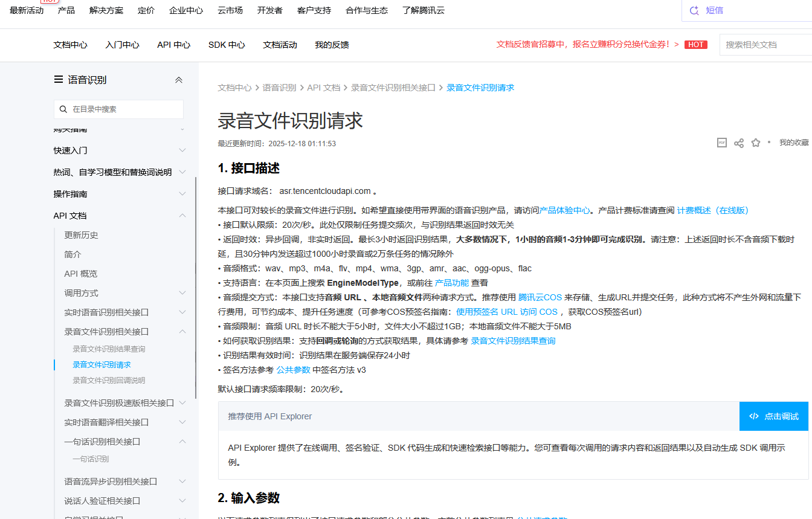Open the 产品体验中心 link

[564, 210]
